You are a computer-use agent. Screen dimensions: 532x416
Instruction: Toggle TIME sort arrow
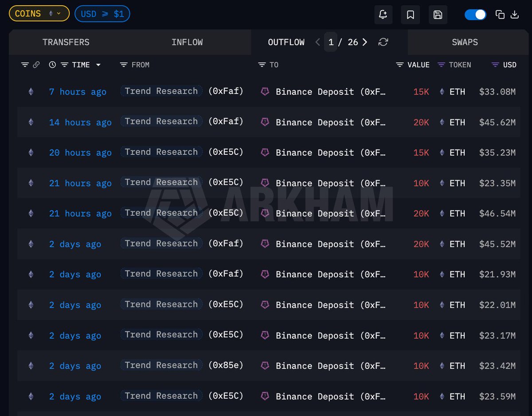(98, 65)
